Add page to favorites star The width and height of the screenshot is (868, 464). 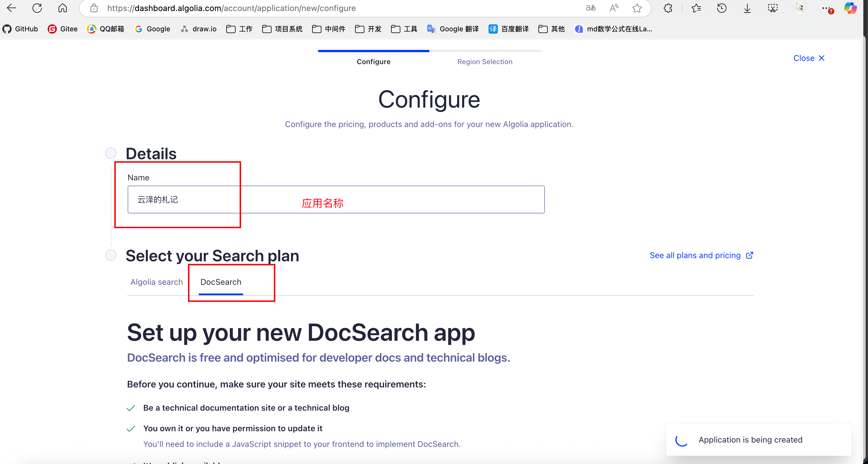point(637,8)
